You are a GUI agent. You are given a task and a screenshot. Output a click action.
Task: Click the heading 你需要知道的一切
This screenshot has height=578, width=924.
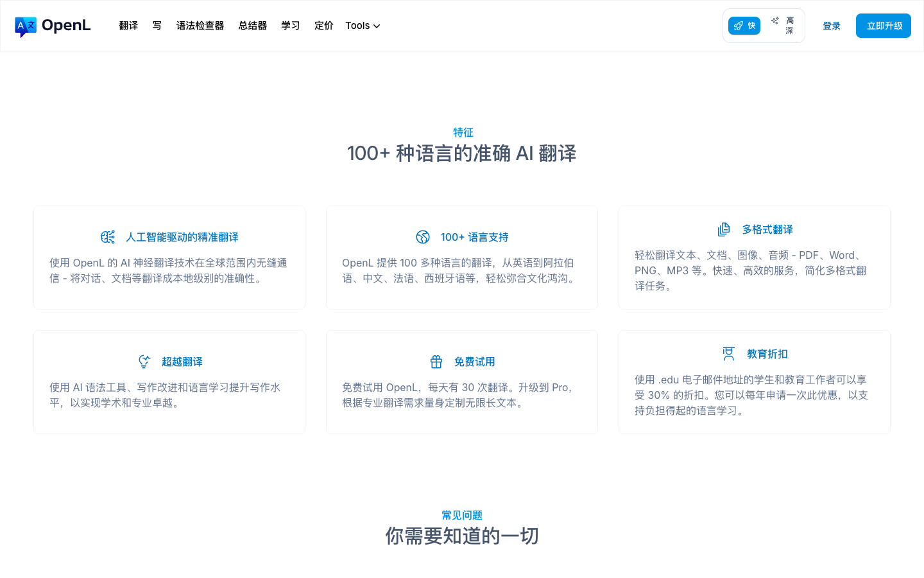pos(462,536)
